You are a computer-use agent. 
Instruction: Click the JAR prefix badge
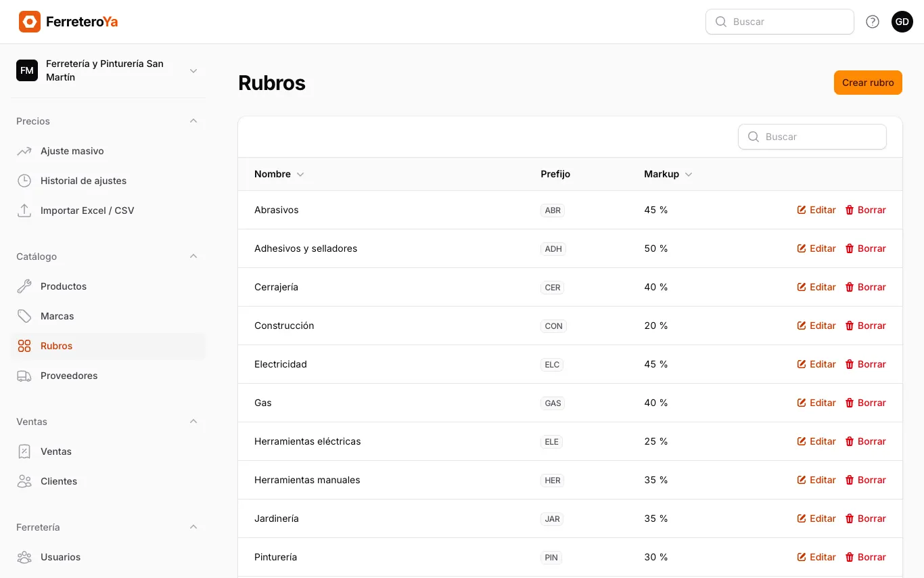point(552,519)
